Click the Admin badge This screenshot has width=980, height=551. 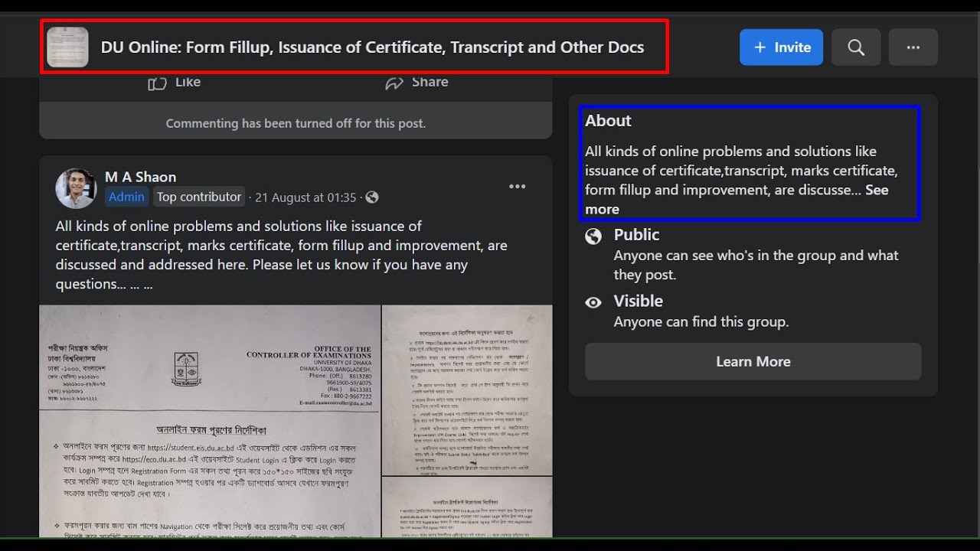tap(126, 197)
